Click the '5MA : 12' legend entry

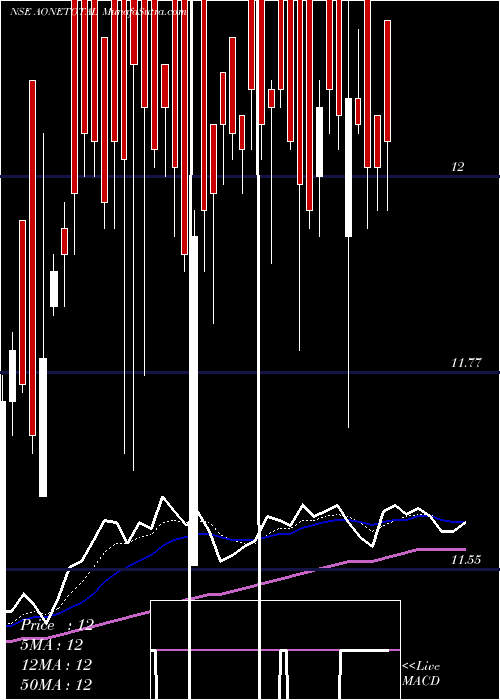click(52, 645)
